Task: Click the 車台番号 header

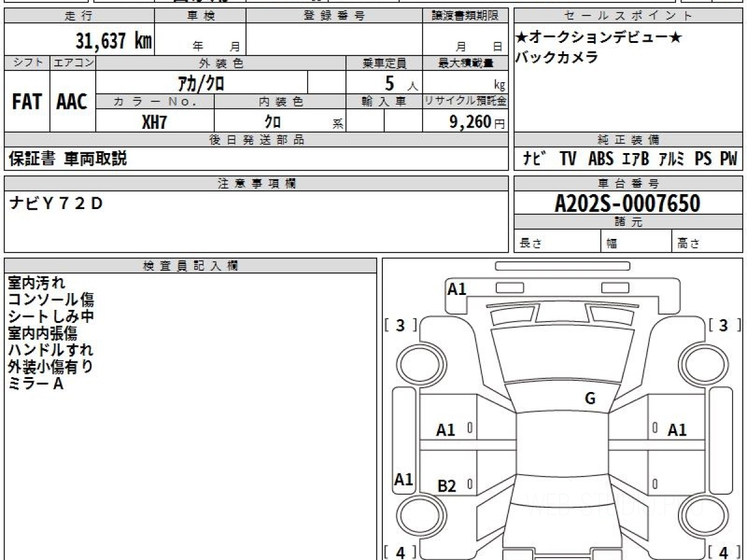Action: [x=628, y=184]
